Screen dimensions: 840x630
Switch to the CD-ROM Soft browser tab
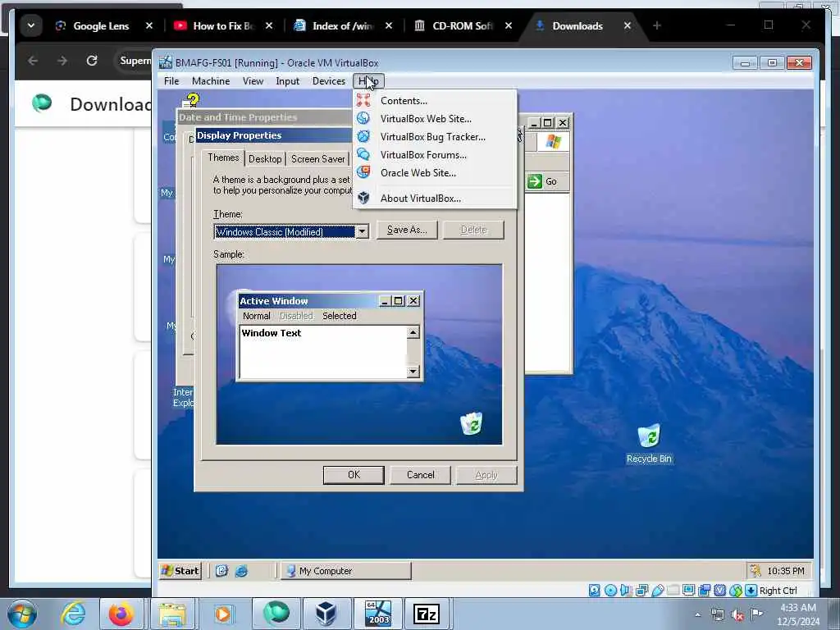tap(463, 25)
